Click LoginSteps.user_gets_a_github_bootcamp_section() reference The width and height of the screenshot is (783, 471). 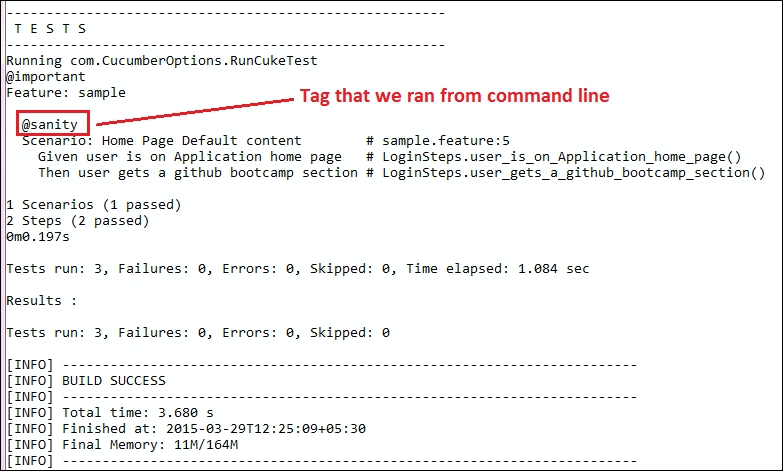574,173
